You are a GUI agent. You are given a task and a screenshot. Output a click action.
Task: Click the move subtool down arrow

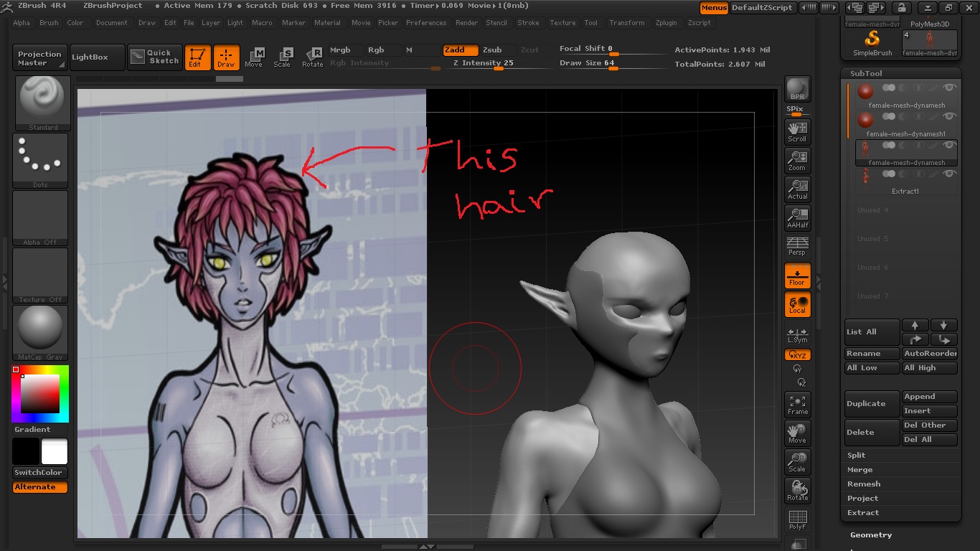click(943, 325)
